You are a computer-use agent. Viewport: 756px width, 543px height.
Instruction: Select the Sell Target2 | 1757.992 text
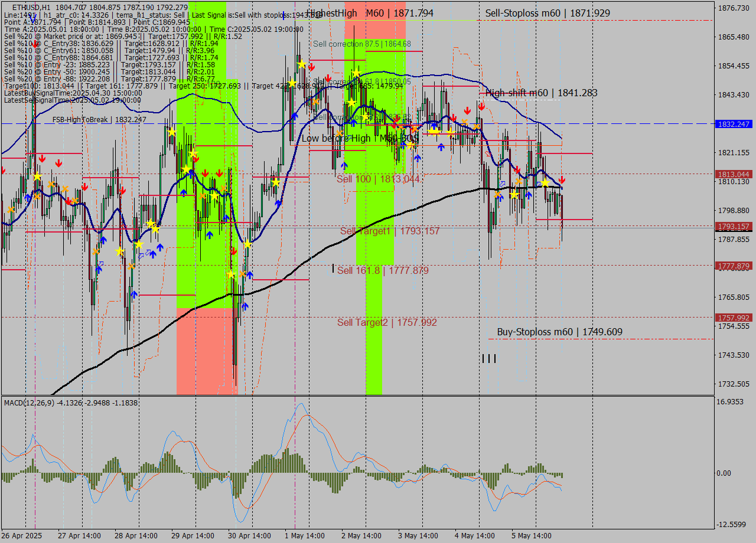click(386, 323)
